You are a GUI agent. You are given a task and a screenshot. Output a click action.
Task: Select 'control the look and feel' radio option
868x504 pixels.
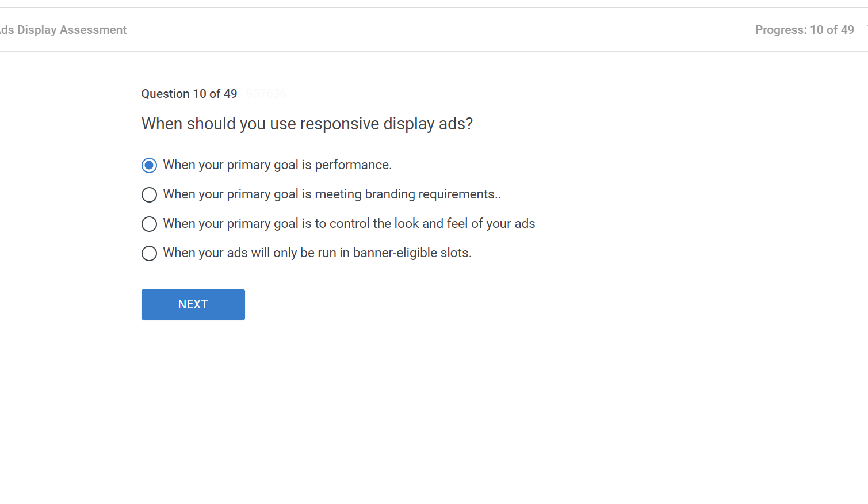point(149,224)
